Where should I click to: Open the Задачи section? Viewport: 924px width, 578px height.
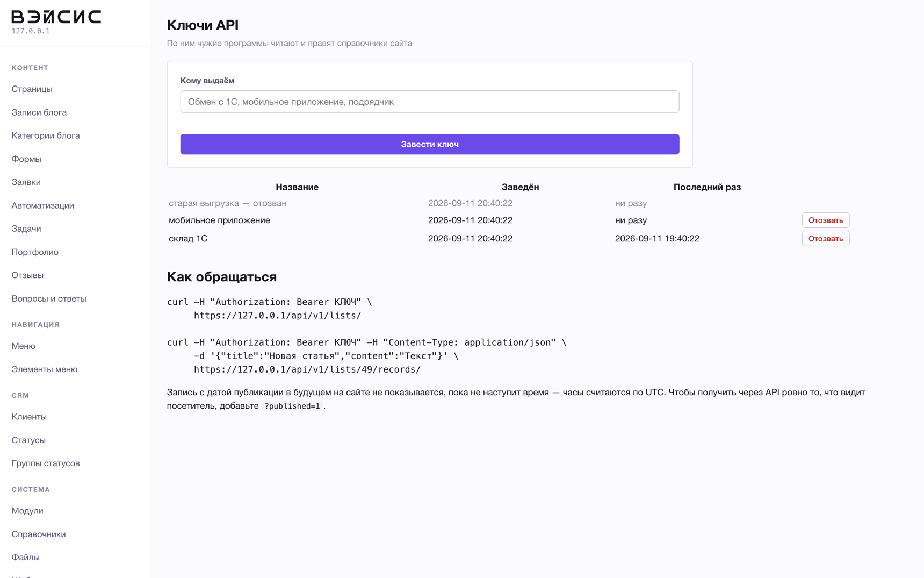click(26, 229)
